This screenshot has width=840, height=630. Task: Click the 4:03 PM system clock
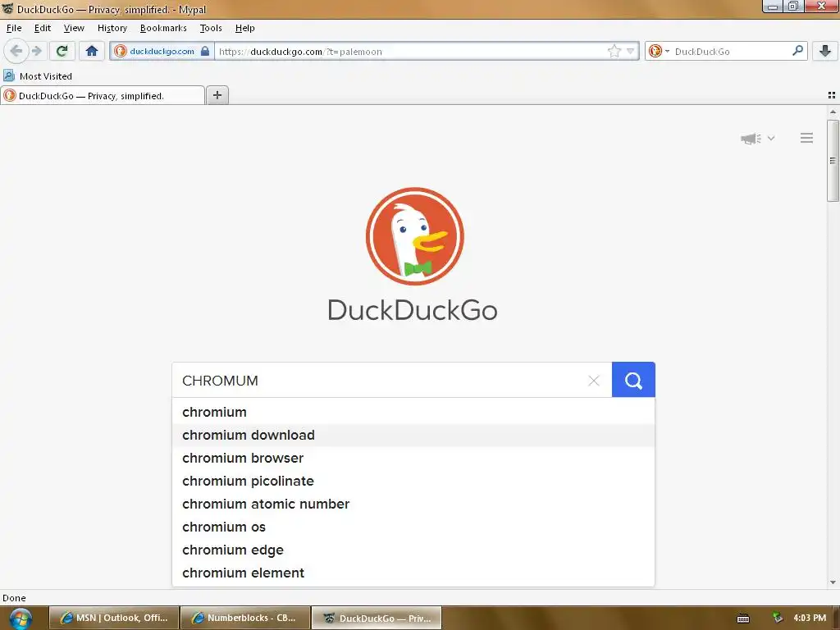(x=810, y=618)
